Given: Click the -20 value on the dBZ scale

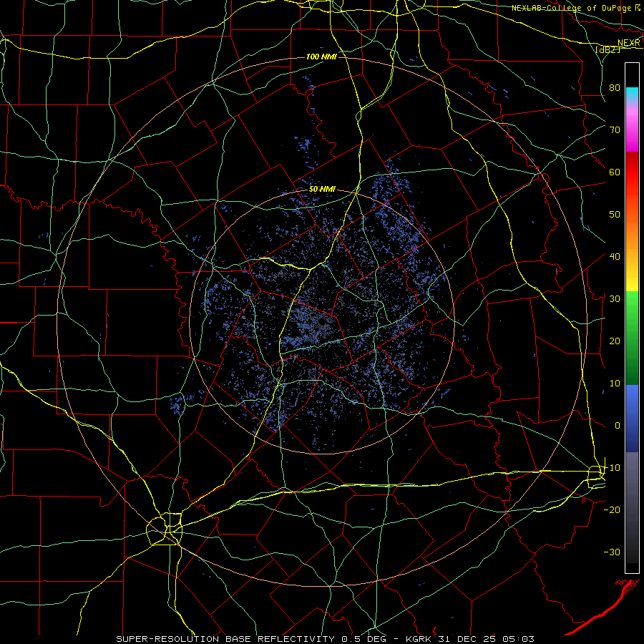Looking at the screenshot, I should (x=612, y=510).
